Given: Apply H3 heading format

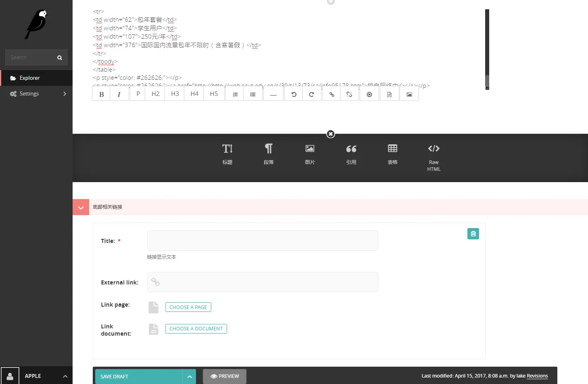Looking at the screenshot, I should (x=175, y=94).
